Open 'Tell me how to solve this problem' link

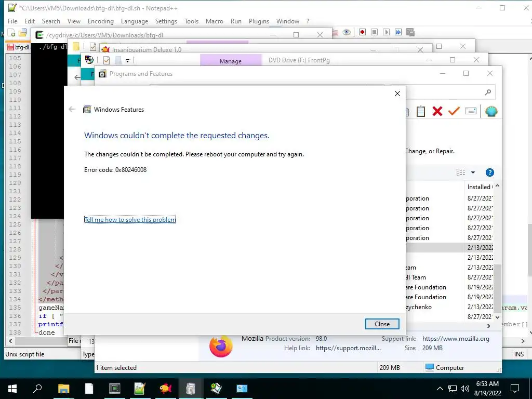point(130,220)
